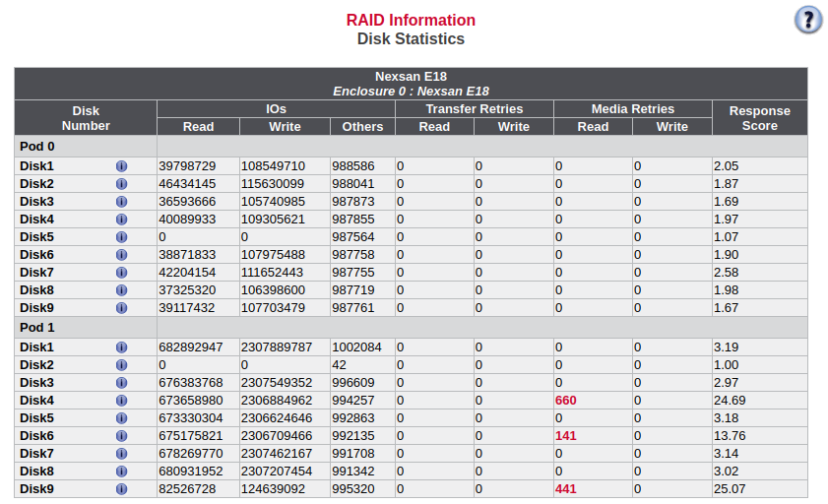Click info icon for Pod 0 Disk2

coord(121,184)
